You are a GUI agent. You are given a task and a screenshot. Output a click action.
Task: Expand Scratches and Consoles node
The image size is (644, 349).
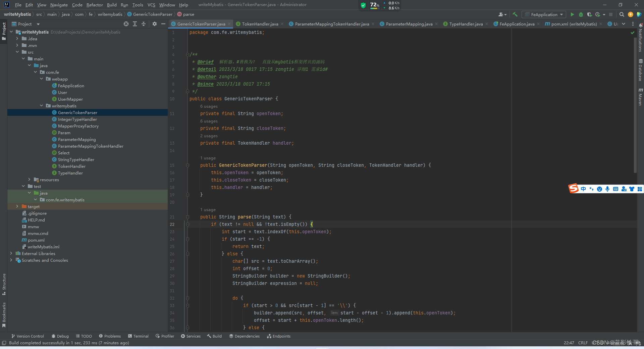11,260
